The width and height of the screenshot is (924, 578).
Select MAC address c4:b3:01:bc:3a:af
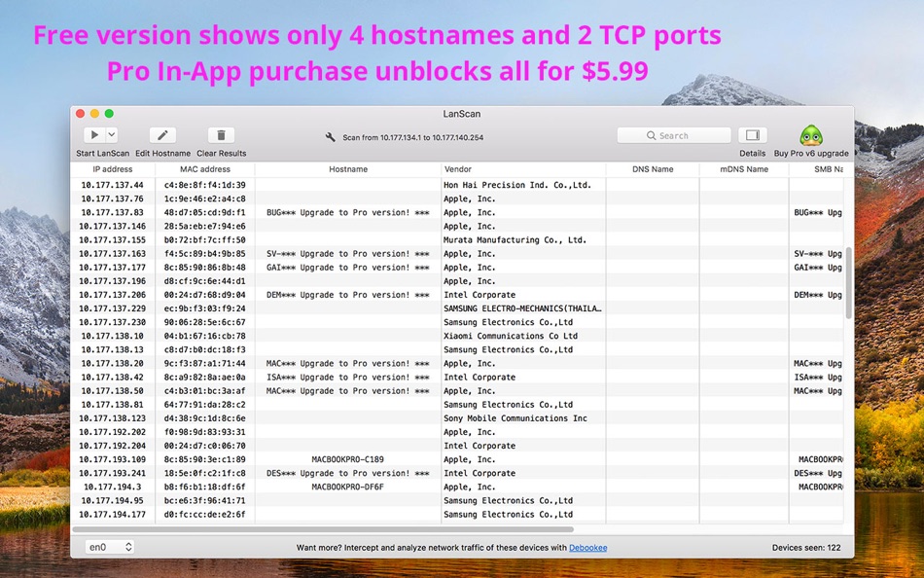click(x=205, y=391)
